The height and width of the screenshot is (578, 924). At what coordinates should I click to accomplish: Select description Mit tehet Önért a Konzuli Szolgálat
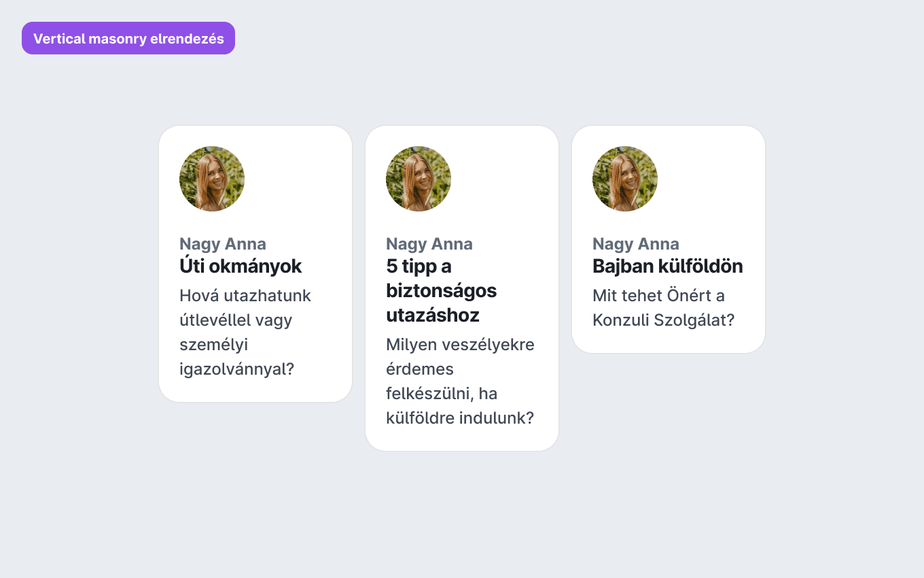point(664,308)
